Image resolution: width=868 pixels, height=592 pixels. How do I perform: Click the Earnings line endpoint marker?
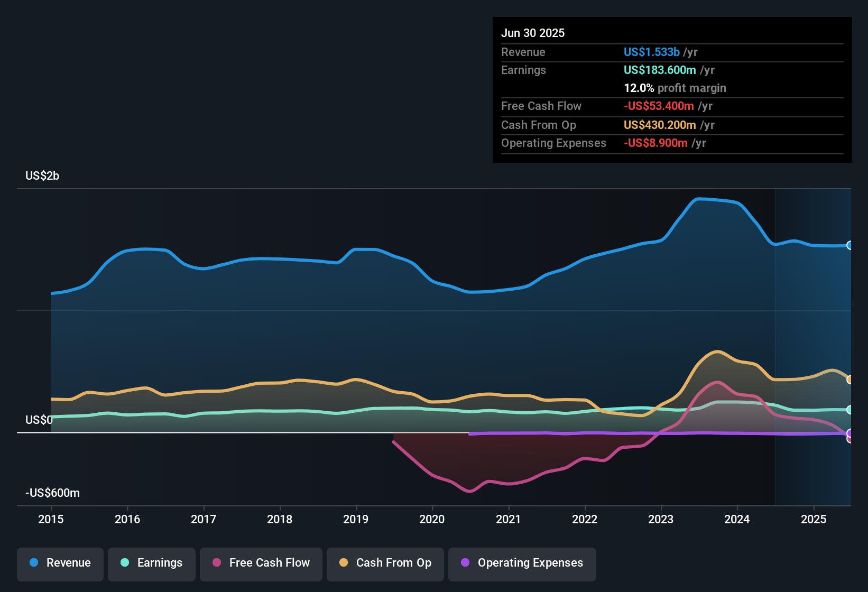pyautogui.click(x=849, y=410)
